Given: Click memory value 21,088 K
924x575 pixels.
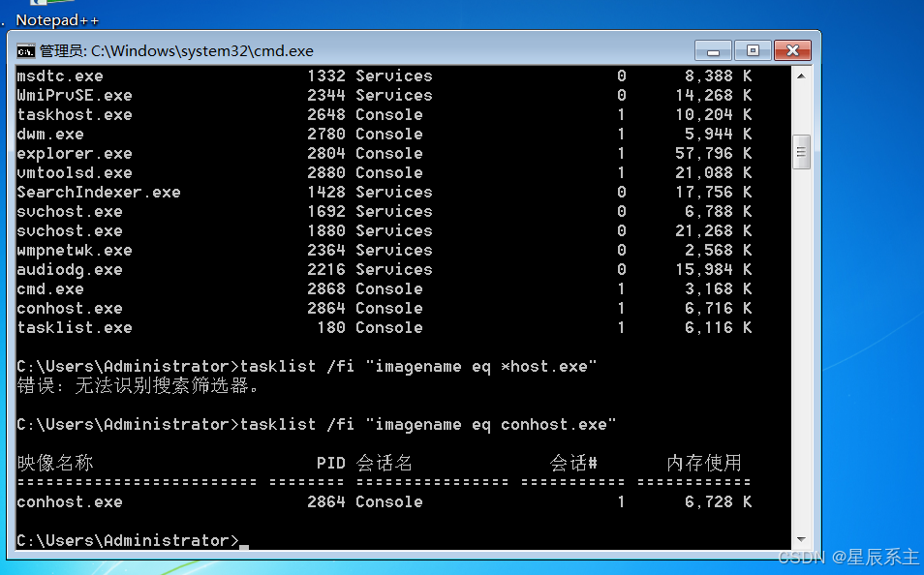Looking at the screenshot, I should [x=713, y=173].
